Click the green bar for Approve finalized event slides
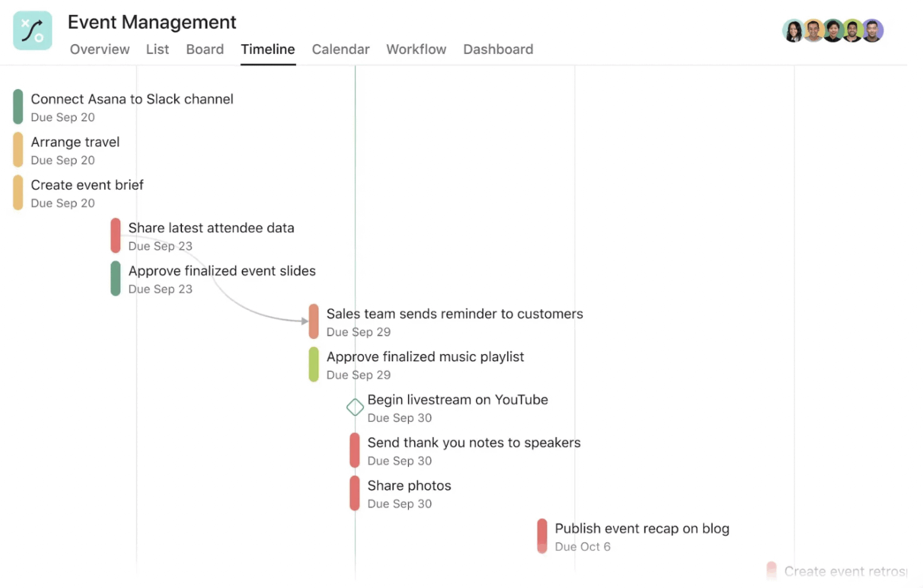Screen dimensions: 923x588 point(115,278)
